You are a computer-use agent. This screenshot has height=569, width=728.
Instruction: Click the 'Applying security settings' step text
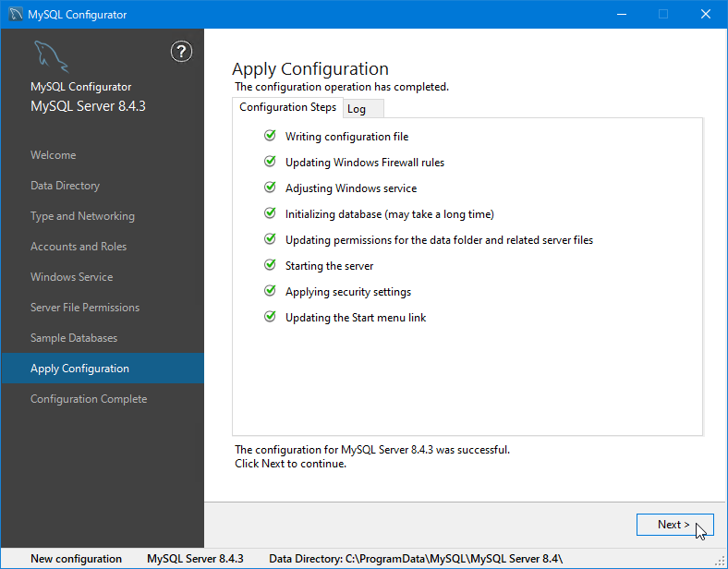point(348,292)
